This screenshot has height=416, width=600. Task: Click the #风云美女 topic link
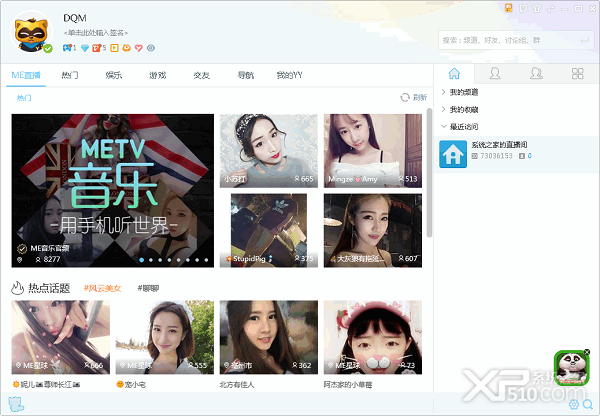(x=103, y=289)
